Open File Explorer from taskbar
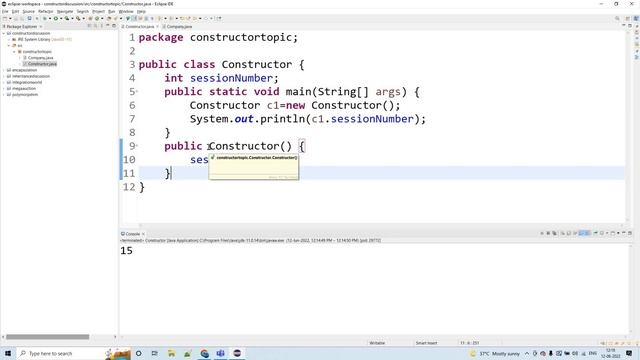The height and width of the screenshot is (360, 640). coord(171,353)
